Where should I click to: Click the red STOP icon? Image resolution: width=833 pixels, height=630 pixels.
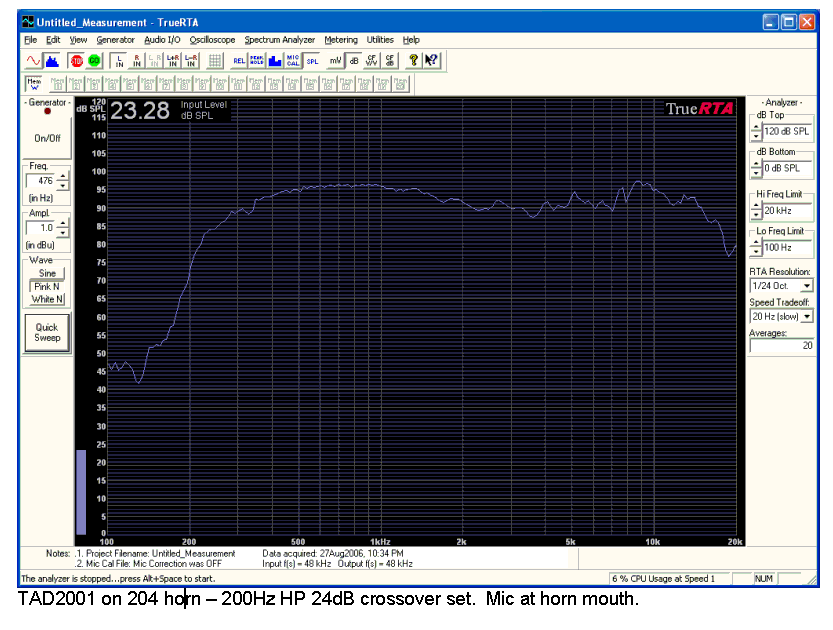[x=77, y=61]
